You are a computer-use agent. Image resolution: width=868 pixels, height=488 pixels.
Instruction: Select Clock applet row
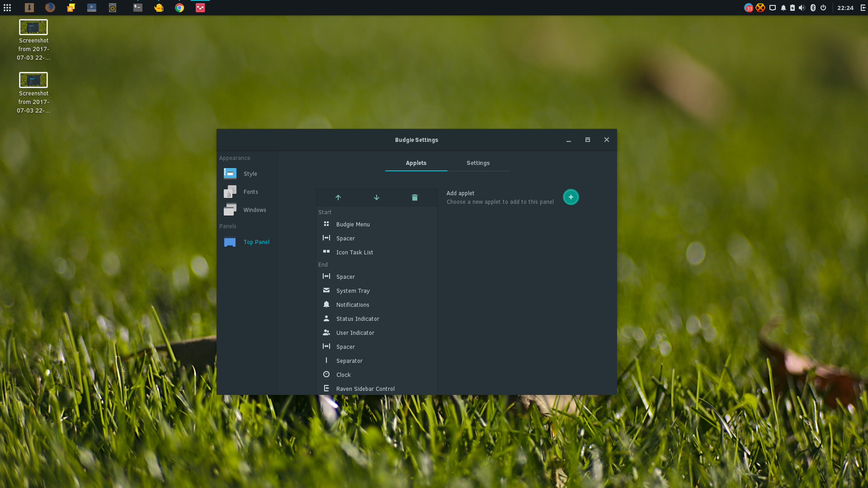coord(377,375)
